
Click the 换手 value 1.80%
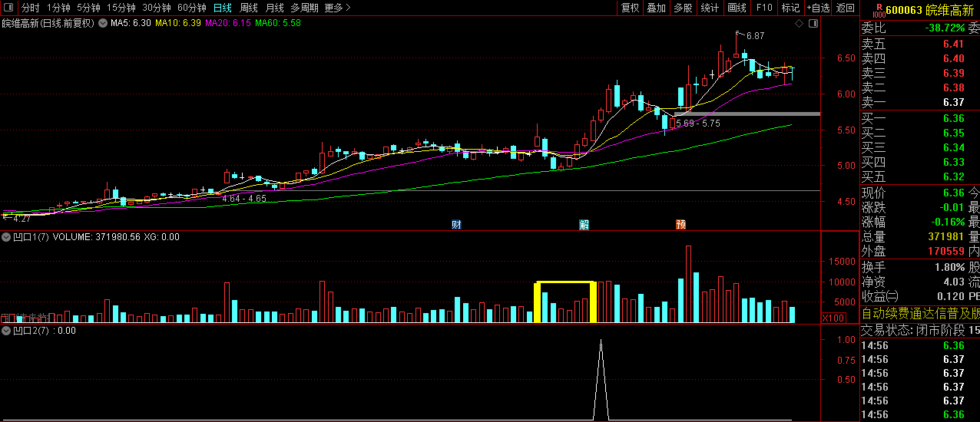949,267
